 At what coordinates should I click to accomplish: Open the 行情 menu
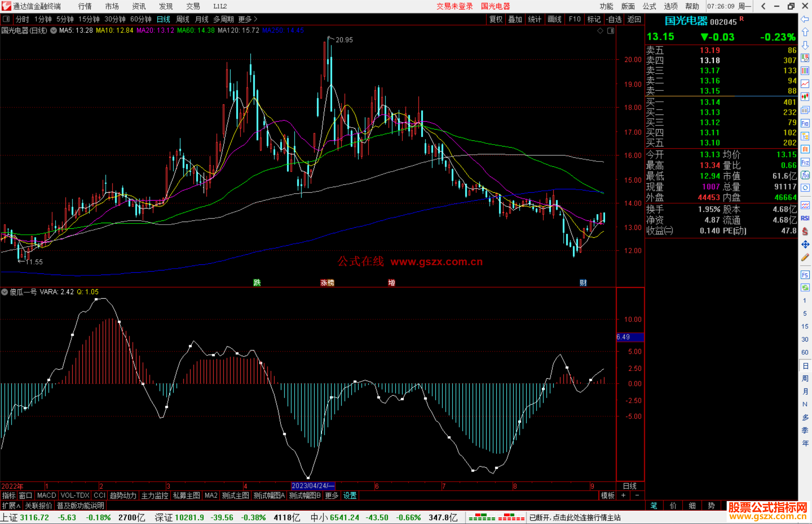pyautogui.click(x=85, y=6)
